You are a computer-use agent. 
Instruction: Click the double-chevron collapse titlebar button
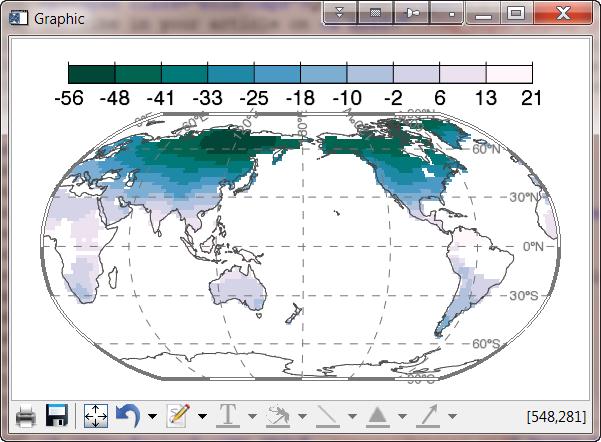(340, 13)
